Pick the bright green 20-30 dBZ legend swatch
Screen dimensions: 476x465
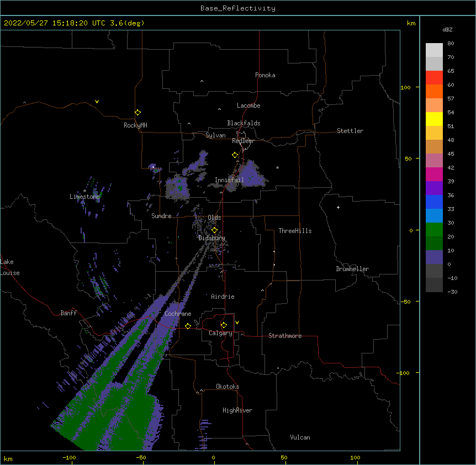pos(434,230)
